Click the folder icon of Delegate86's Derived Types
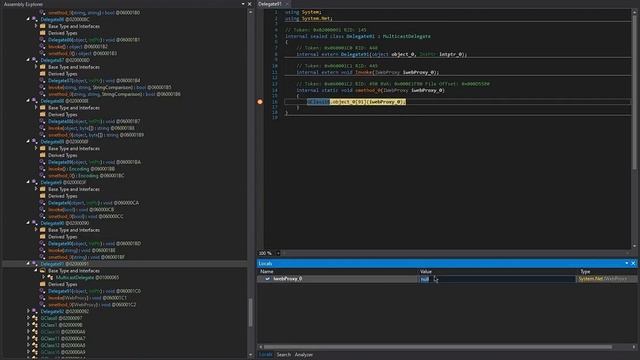 coord(42,33)
